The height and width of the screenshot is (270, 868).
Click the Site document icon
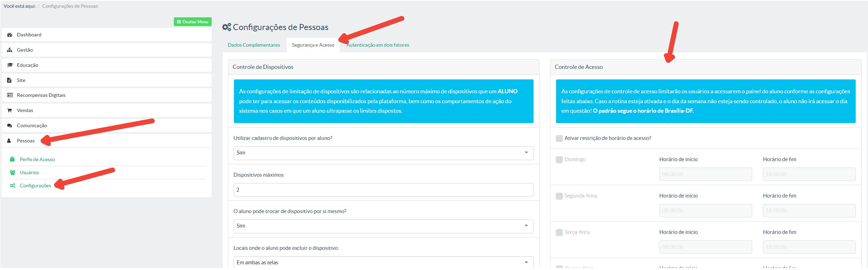click(9, 80)
